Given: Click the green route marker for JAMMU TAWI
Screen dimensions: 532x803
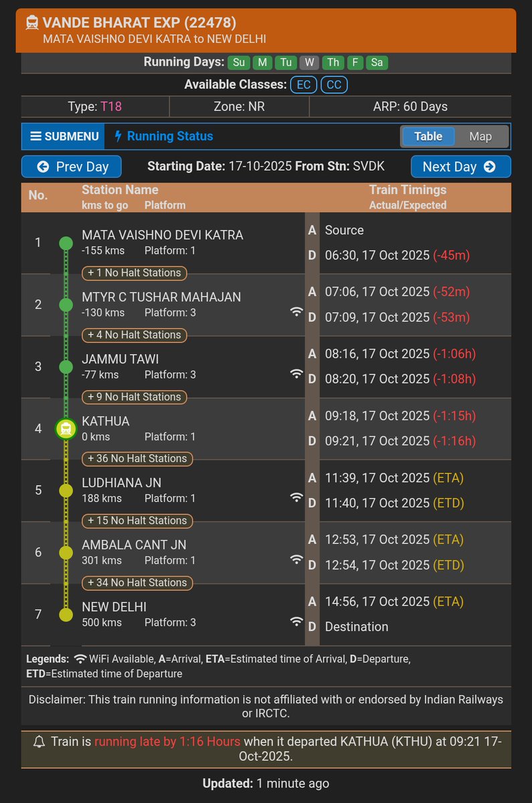Looking at the screenshot, I should coord(66,367).
